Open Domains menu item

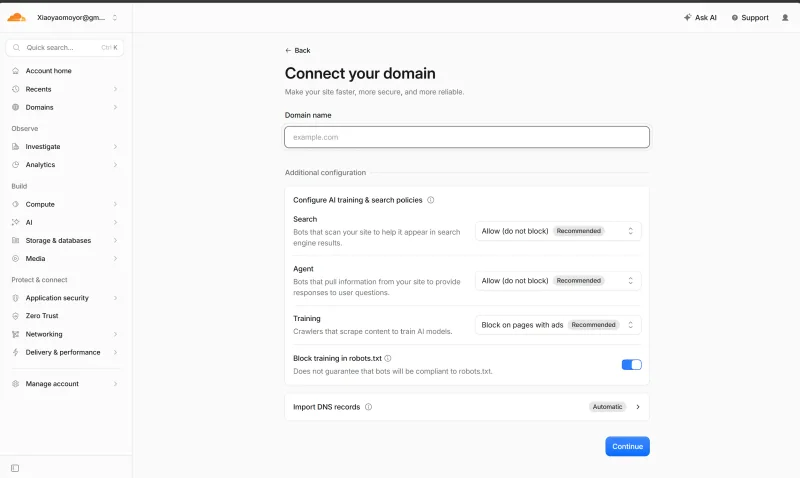click(65, 107)
